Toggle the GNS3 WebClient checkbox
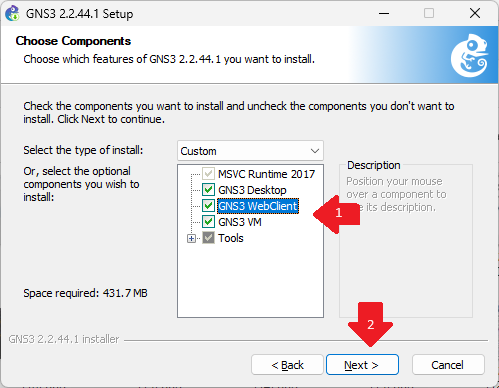499x388 pixels. pyautogui.click(x=209, y=206)
